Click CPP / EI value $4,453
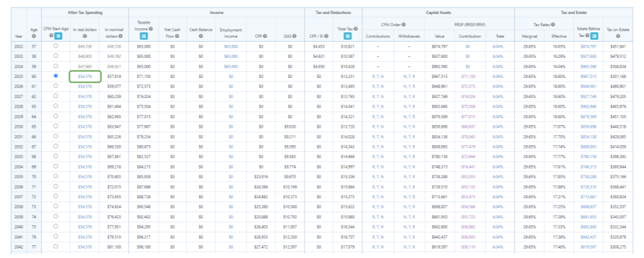This screenshot has height=258, width=644. (319, 46)
